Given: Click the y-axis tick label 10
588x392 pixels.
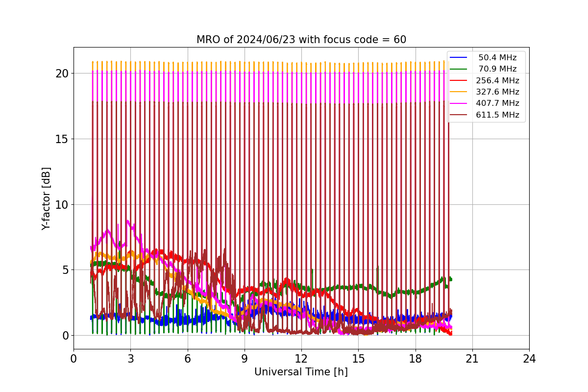Looking at the screenshot, I should click(63, 204).
